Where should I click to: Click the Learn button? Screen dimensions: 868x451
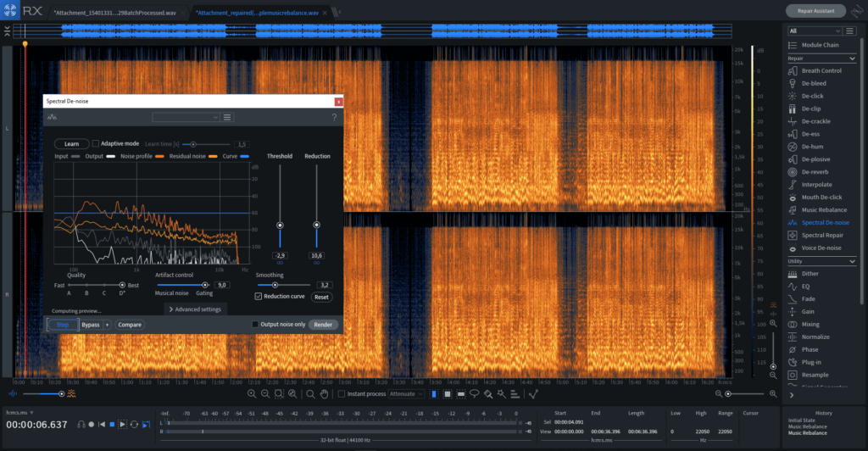(x=71, y=144)
